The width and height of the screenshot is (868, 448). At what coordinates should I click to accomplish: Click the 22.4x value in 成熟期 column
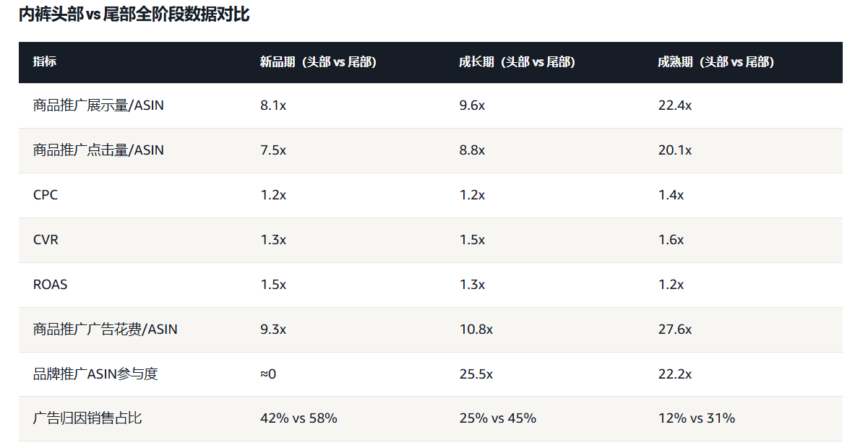tap(674, 105)
